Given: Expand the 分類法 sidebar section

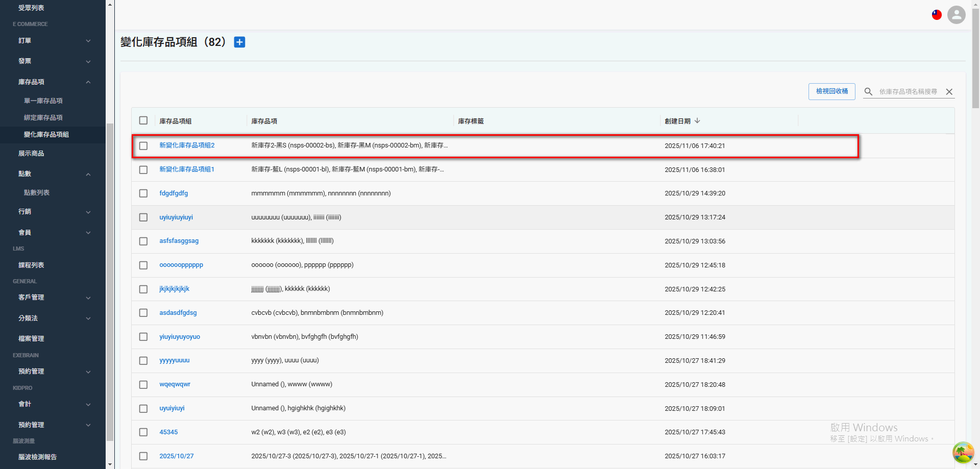Looking at the screenshot, I should (53, 318).
